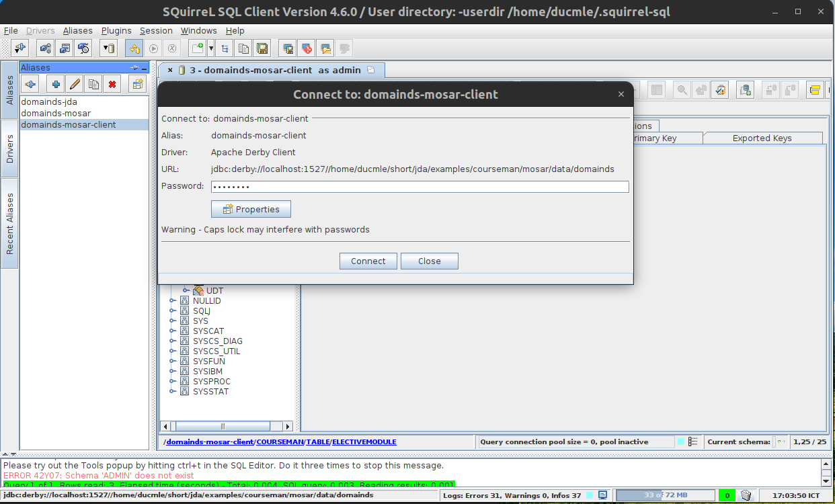Screen dimensions: 835x504
Task: Select the domainds-jda alias
Action: click(x=84, y=102)
